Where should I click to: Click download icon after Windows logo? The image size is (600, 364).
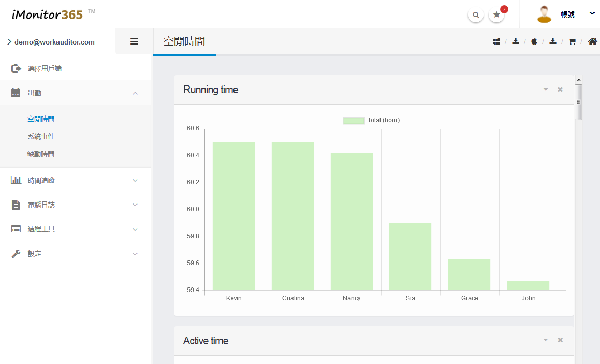coord(516,41)
